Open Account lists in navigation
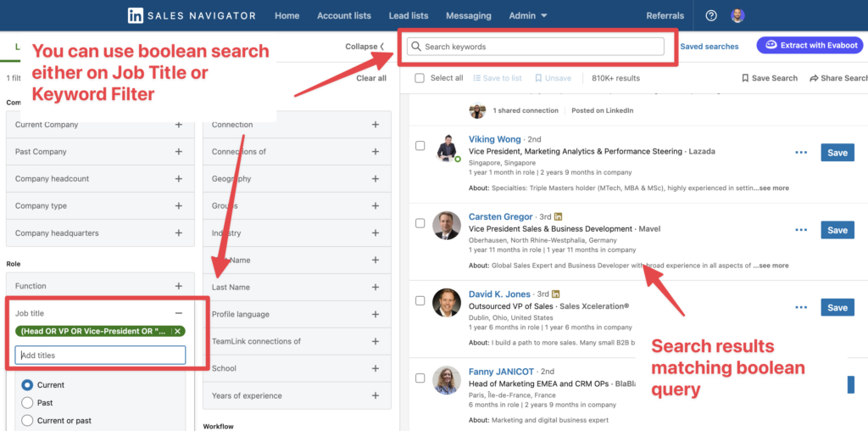This screenshot has height=431, width=868. click(344, 15)
